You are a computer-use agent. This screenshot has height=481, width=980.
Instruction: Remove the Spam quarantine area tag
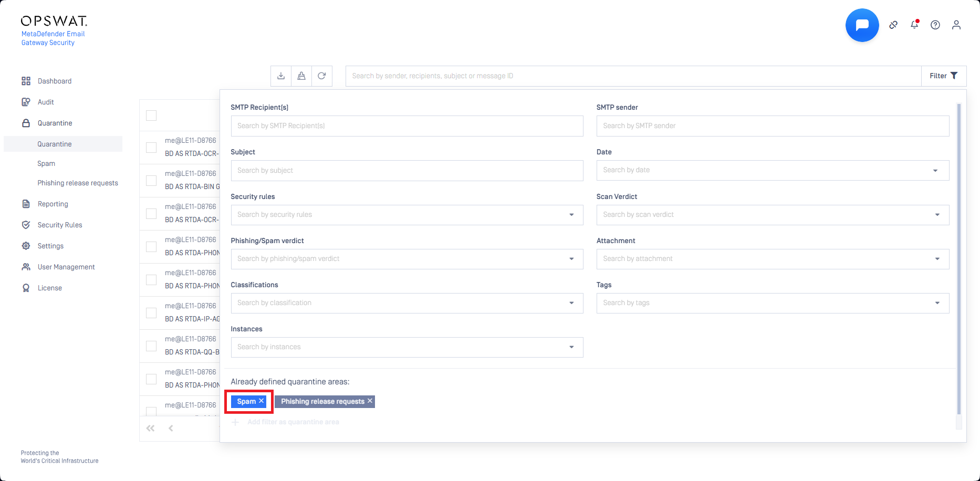[262, 401]
